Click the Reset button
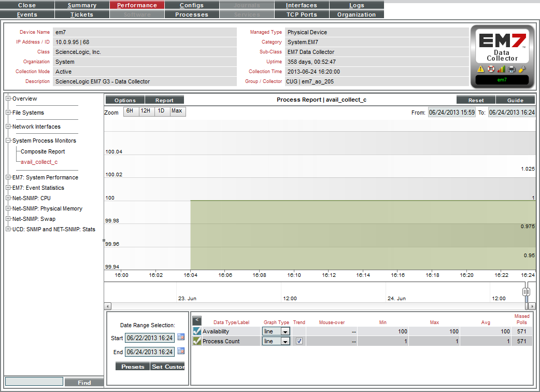Image resolution: width=540 pixels, height=392 pixels. pyautogui.click(x=476, y=100)
